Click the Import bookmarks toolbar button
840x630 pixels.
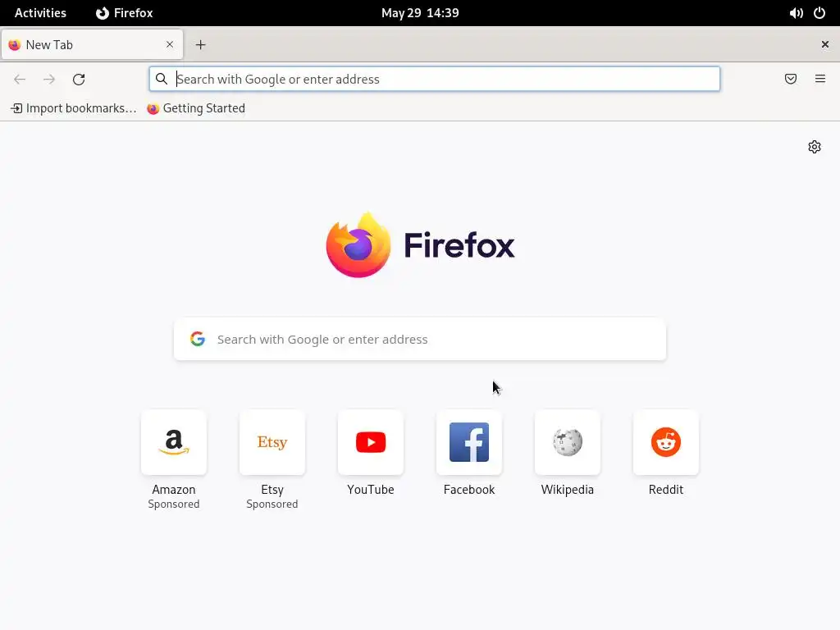tap(74, 108)
